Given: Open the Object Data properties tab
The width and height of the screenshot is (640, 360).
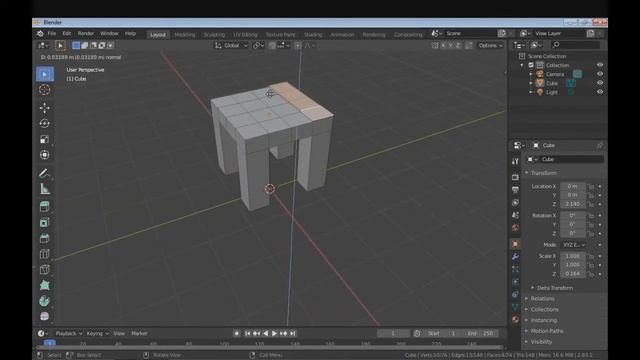Looking at the screenshot, I should pos(515,307).
